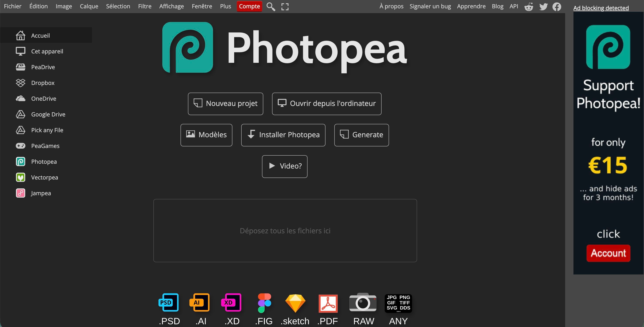Click the RAW camera icon
This screenshot has width=644, height=327.
pyautogui.click(x=363, y=302)
